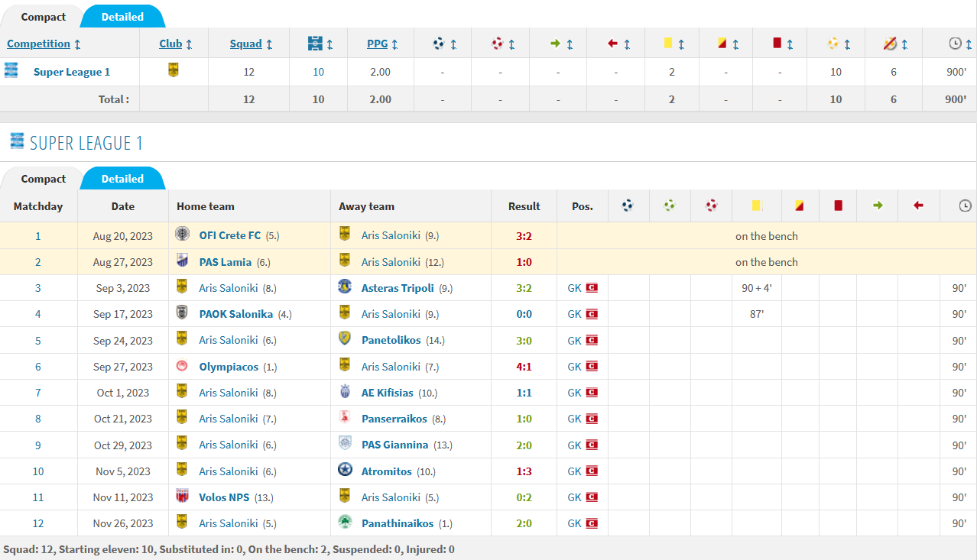Screen dimensions: 977x560
Task: Sort by Squad column header
Action: pos(246,44)
